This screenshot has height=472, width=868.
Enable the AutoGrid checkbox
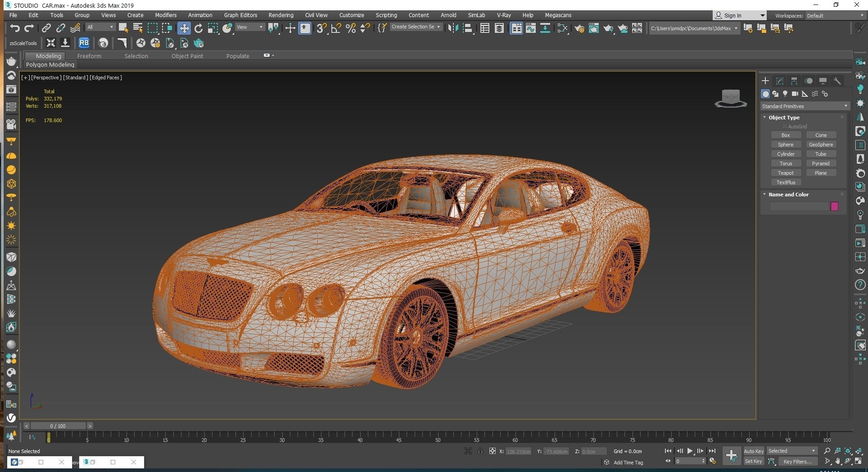785,127
